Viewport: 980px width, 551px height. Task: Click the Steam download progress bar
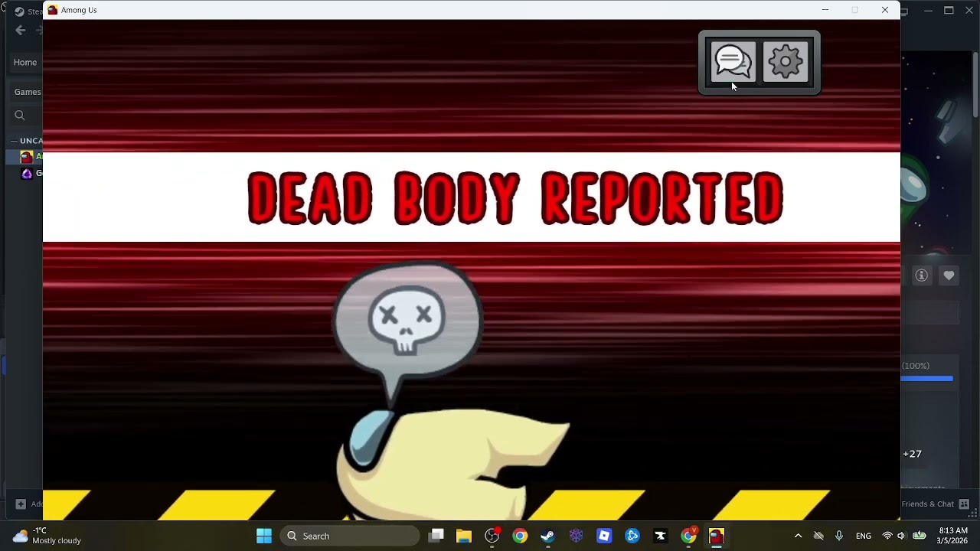tap(927, 378)
